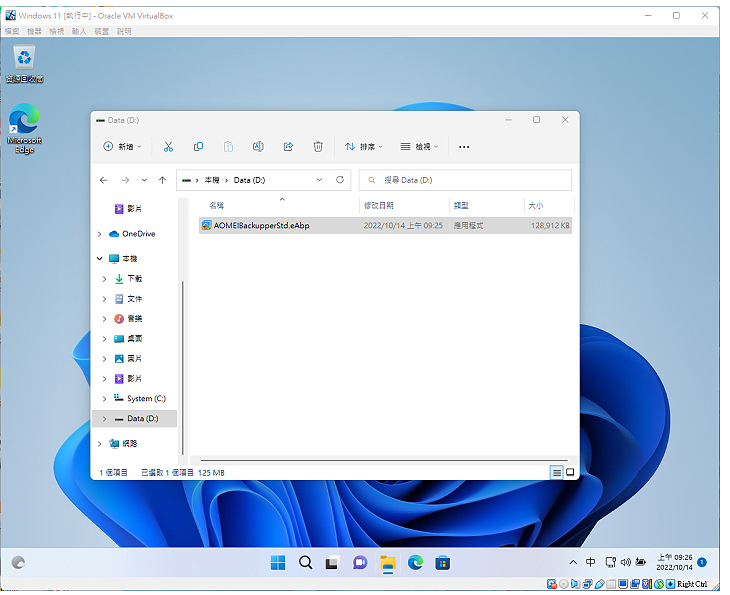This screenshot has height=595, width=730.
Task: Expand the 下載 (Downloads) node
Action: coord(104,278)
